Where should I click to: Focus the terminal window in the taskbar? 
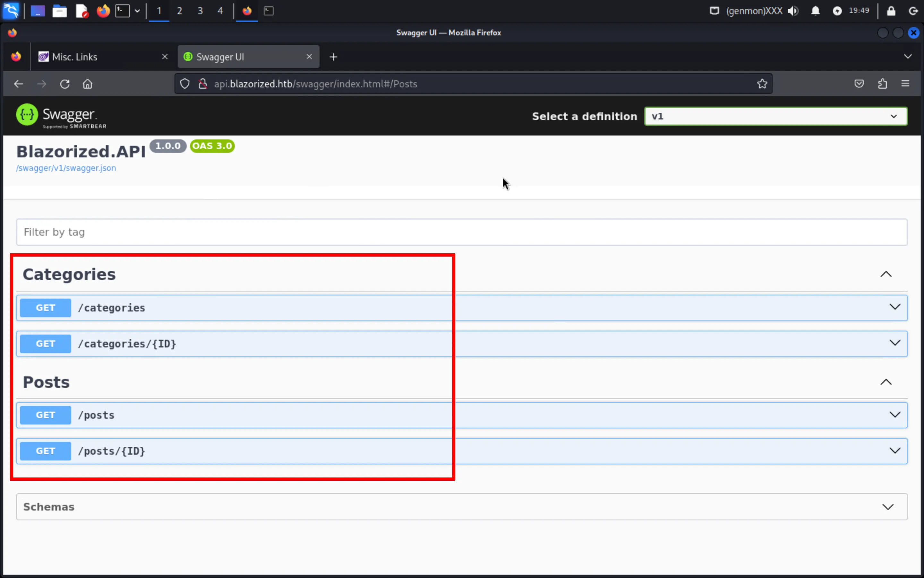tap(269, 11)
